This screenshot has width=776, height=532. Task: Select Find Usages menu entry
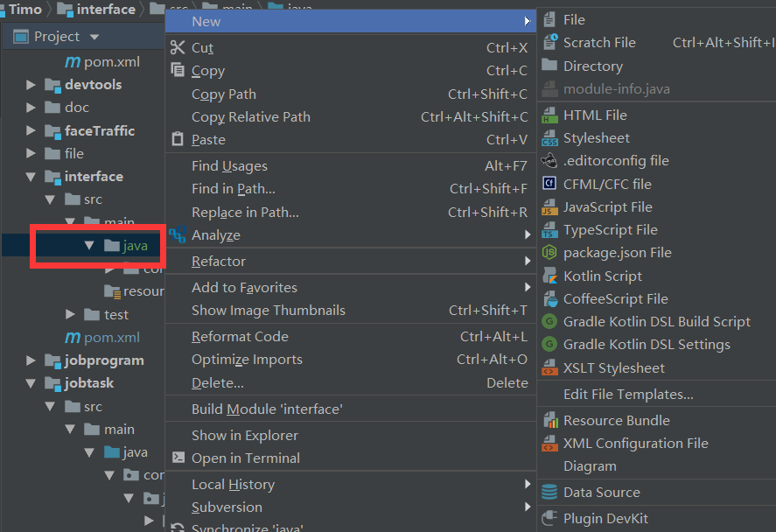pos(351,165)
